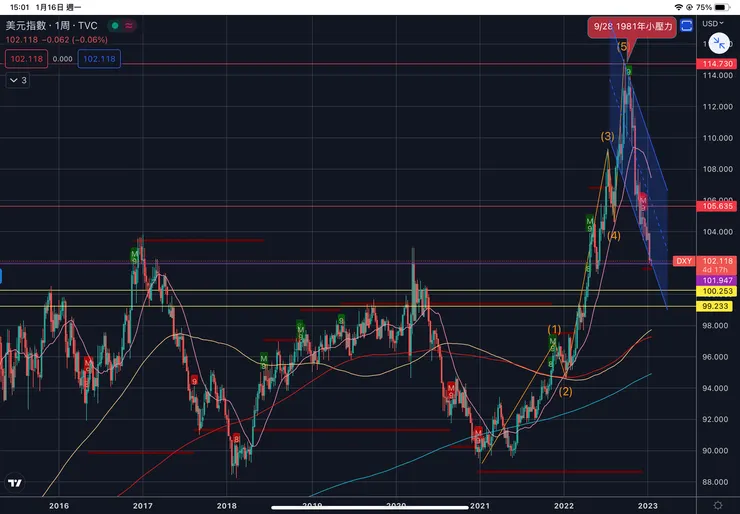Screen dimensions: 740x514
Task: Click the iPad home indicator bar
Action: click(370, 508)
